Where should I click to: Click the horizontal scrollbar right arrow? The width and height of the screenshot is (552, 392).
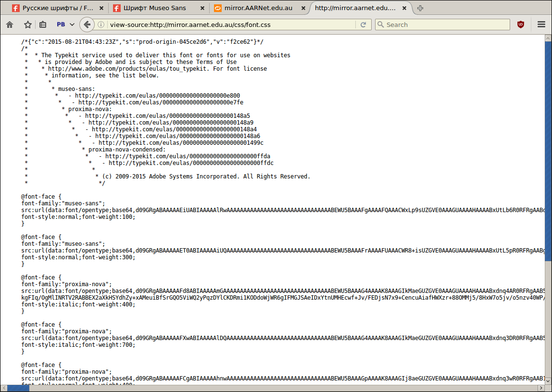point(541,388)
